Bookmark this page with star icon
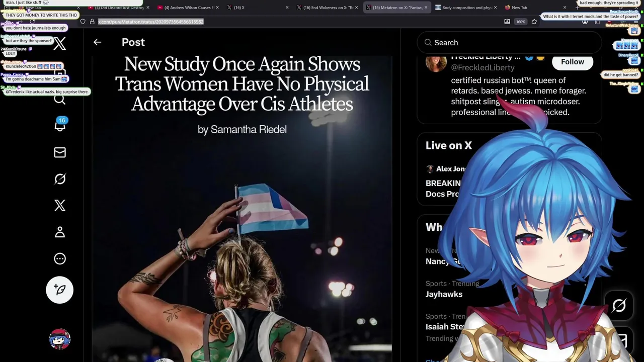 pyautogui.click(x=534, y=22)
